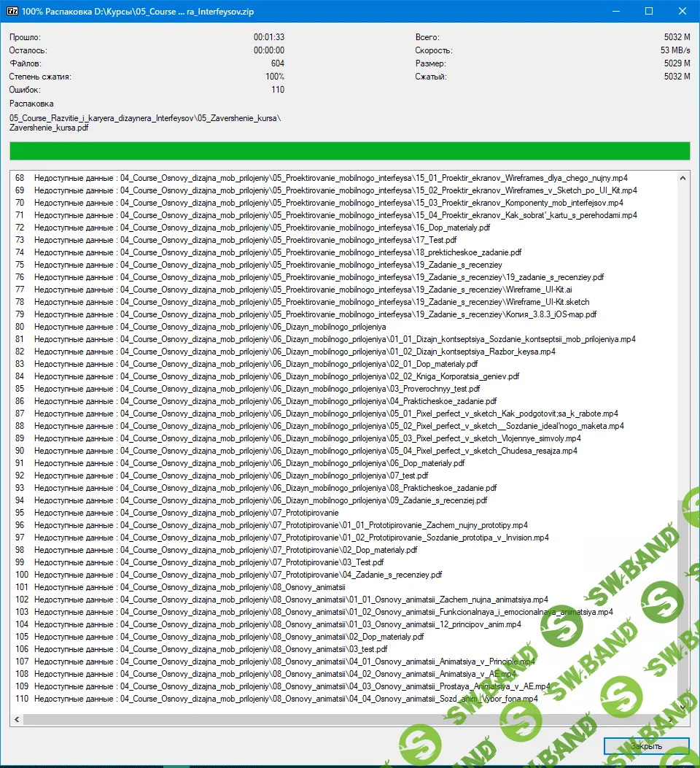Screen dimensions: 700x768
Task: Click the vertical scrollbar thumb of error list
Action: click(683, 605)
